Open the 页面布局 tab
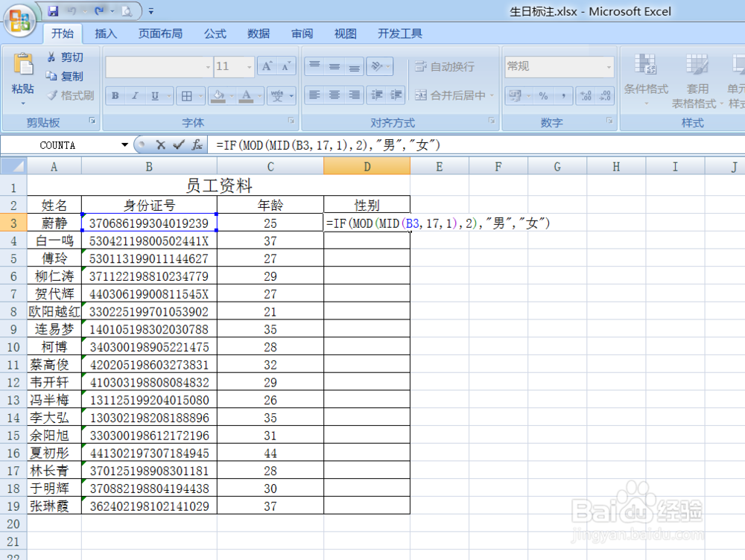This screenshot has height=560, width=745. pos(160,34)
